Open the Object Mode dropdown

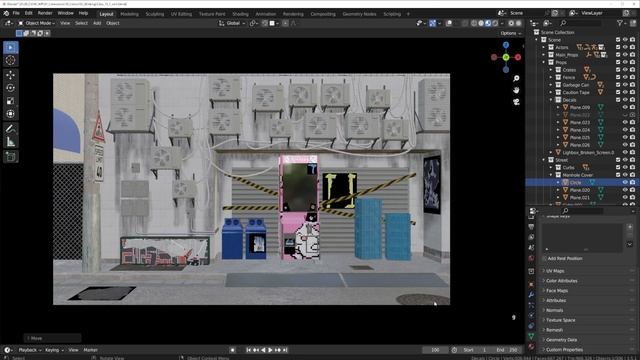(x=36, y=23)
